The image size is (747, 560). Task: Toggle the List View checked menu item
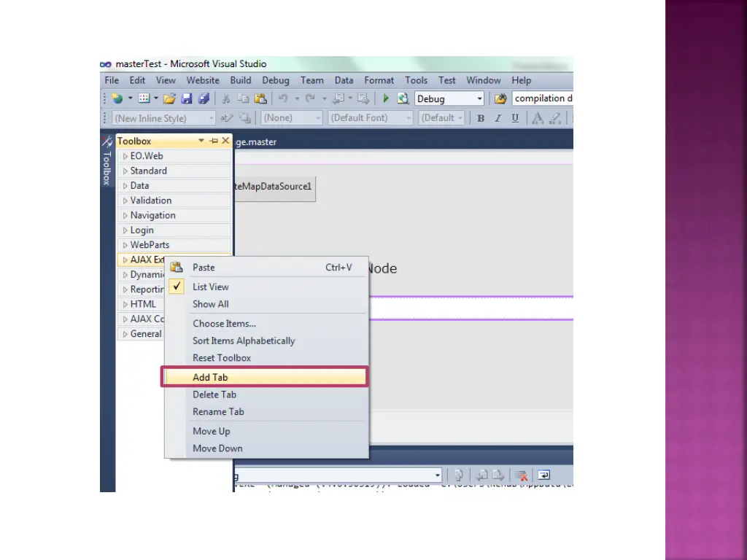tap(266, 287)
